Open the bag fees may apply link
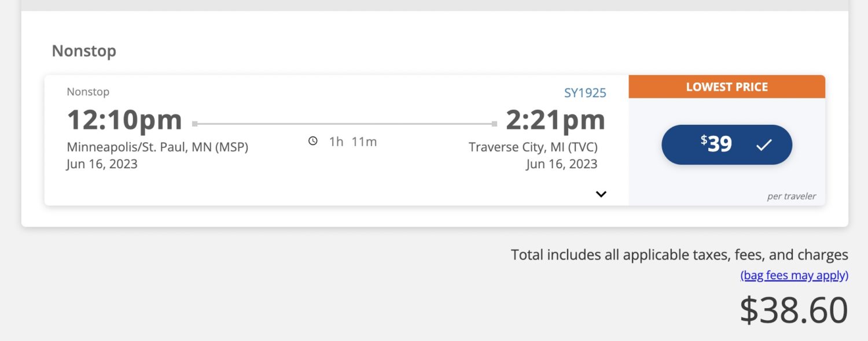868x341 pixels. click(794, 276)
